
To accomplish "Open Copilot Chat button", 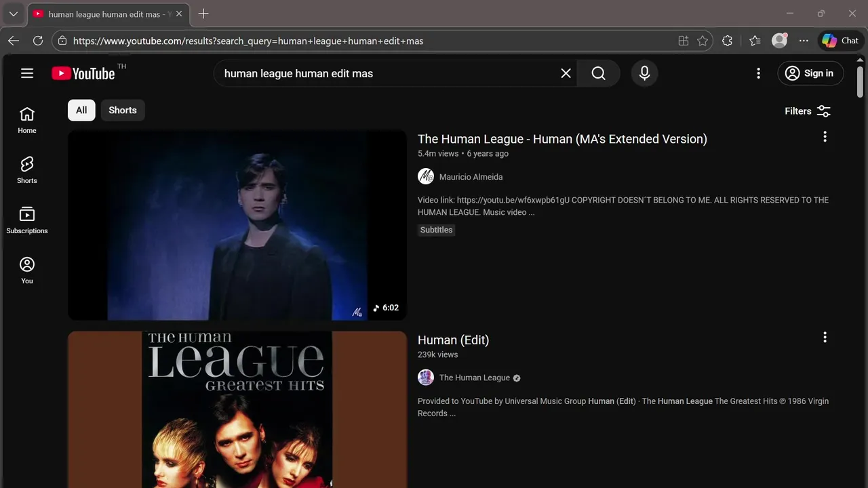I will (840, 41).
